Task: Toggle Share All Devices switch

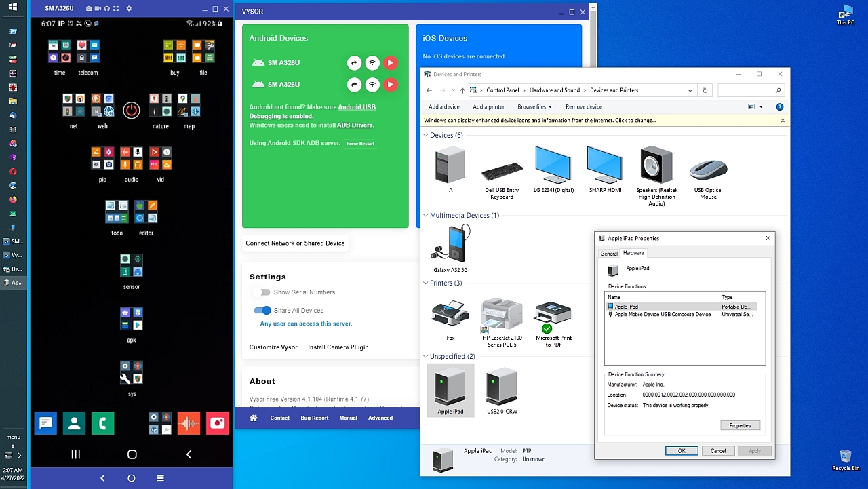Action: [262, 311]
